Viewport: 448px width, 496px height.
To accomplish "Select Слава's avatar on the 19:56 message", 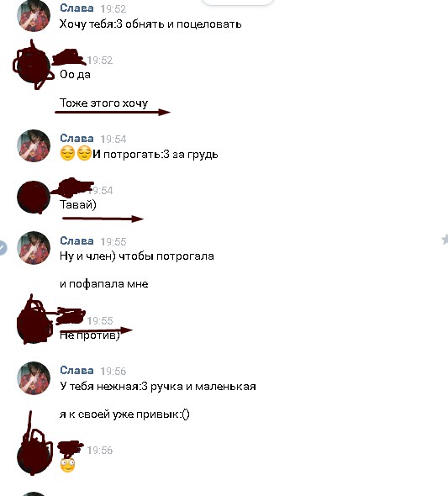I will pyautogui.click(x=34, y=378).
